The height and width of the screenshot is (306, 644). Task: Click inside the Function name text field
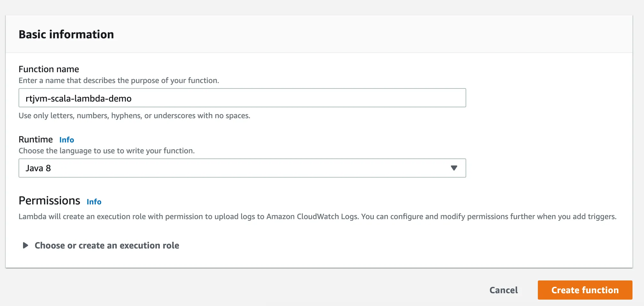pyautogui.click(x=242, y=98)
